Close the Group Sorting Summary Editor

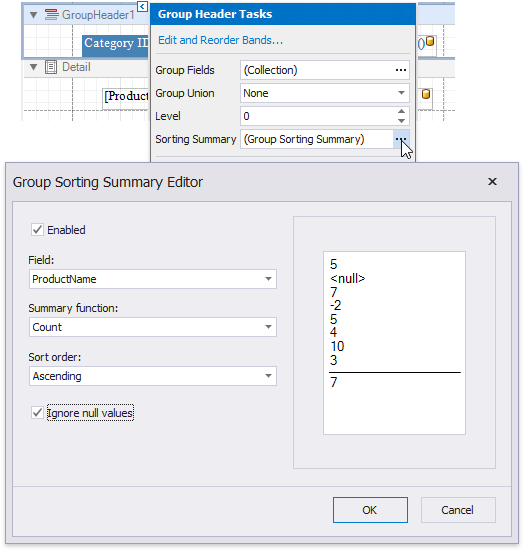click(x=492, y=182)
